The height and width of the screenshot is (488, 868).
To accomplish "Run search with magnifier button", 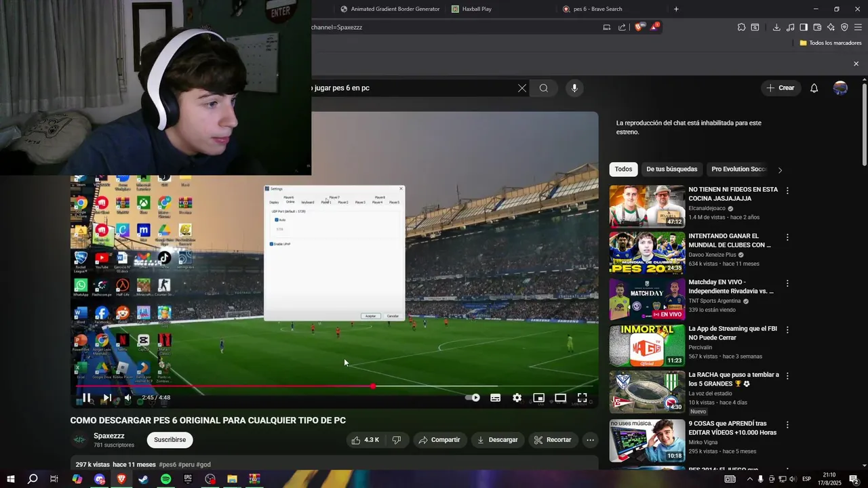I will pyautogui.click(x=544, y=88).
